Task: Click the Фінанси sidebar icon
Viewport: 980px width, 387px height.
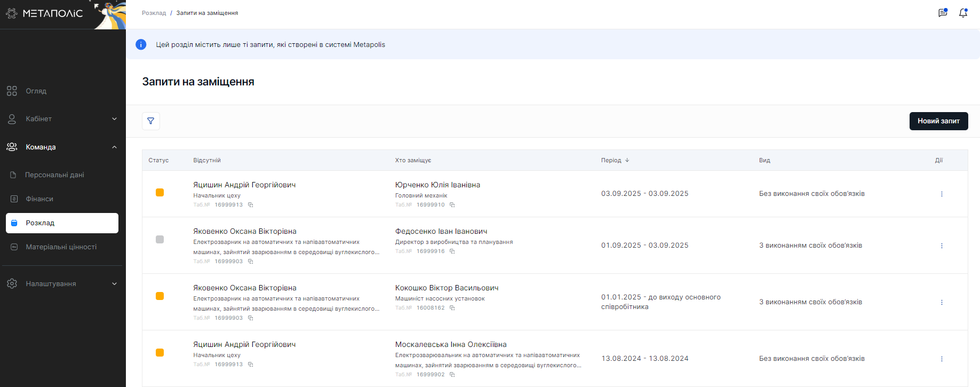Action: click(x=14, y=199)
